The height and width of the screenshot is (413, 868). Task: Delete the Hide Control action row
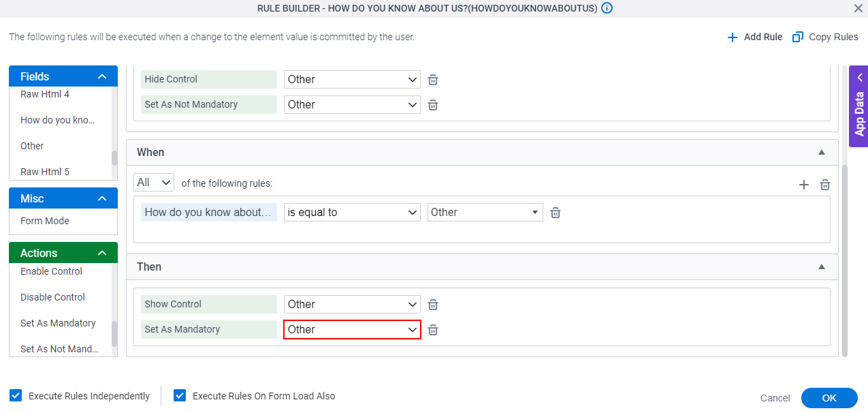pyautogui.click(x=433, y=80)
